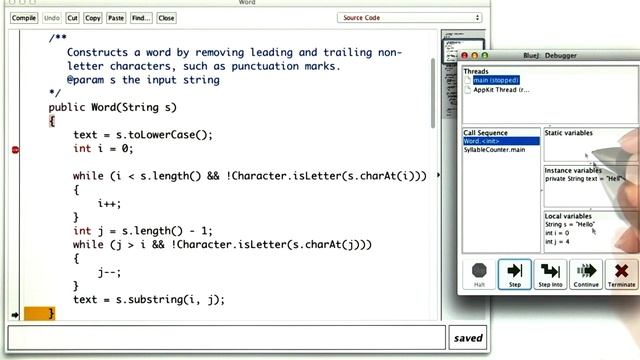640x360 pixels.
Task: Click the 'private String text' instance variable
Action: [x=584, y=179]
